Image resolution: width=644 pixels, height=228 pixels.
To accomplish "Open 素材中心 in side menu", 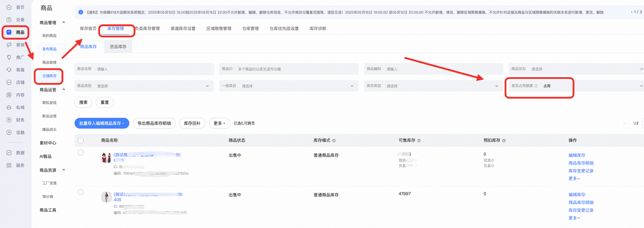I will click(x=48, y=143).
